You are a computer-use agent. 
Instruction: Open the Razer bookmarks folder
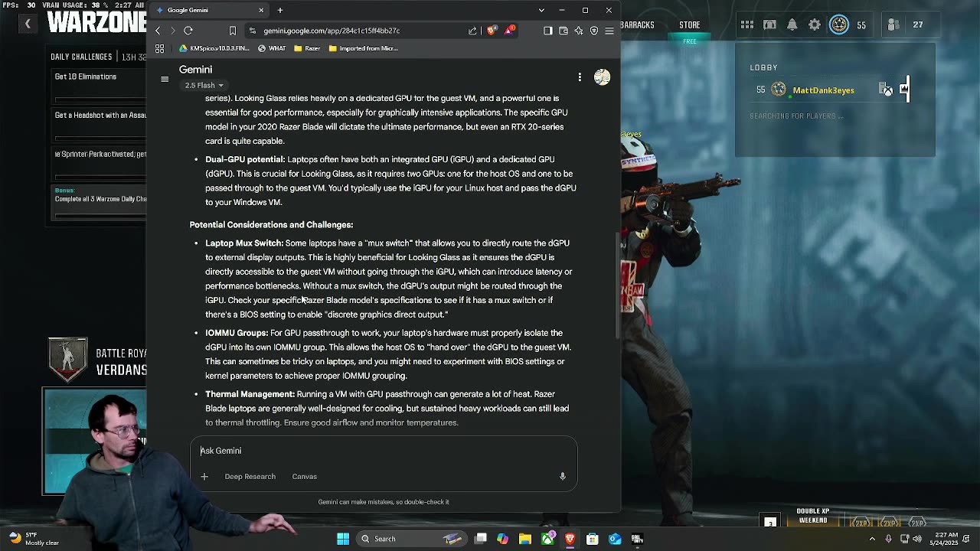click(x=307, y=48)
